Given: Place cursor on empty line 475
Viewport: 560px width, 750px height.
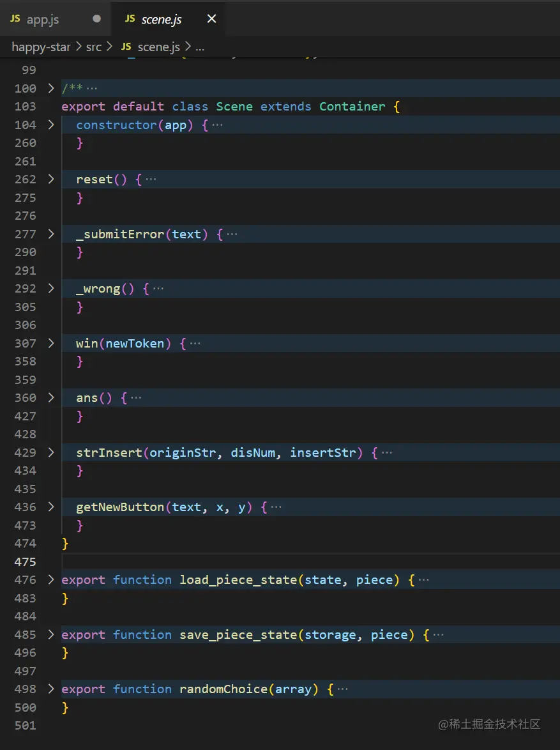Looking at the screenshot, I should [x=311, y=562].
